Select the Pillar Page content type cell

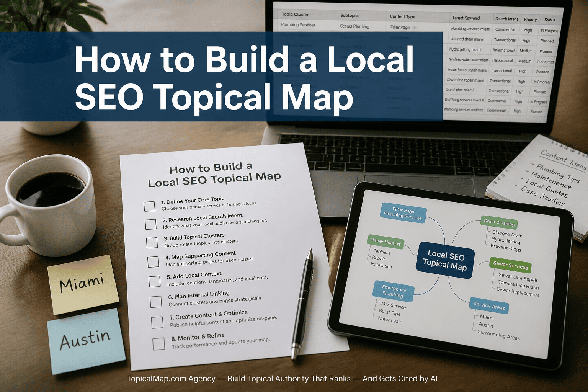[400, 27]
